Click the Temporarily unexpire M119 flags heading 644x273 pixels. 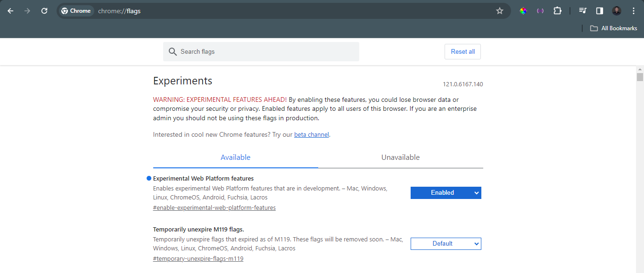198,230
